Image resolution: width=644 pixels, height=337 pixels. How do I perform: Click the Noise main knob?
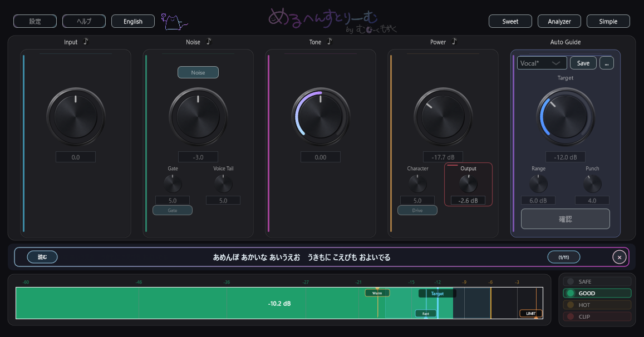pyautogui.click(x=198, y=117)
